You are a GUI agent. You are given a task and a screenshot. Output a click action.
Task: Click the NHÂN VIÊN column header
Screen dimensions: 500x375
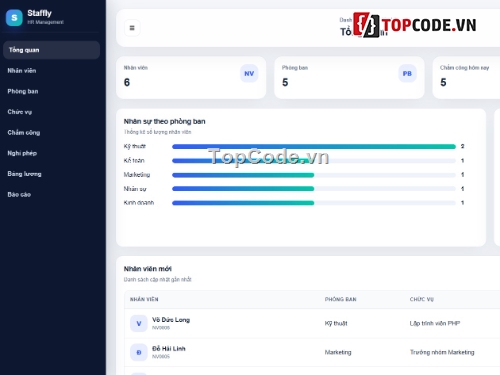(144, 299)
